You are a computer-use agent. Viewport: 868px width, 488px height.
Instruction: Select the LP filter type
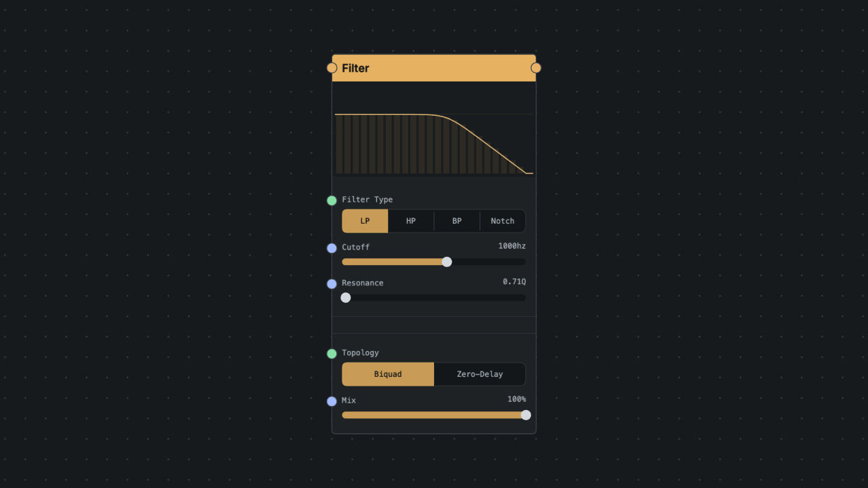click(x=365, y=221)
